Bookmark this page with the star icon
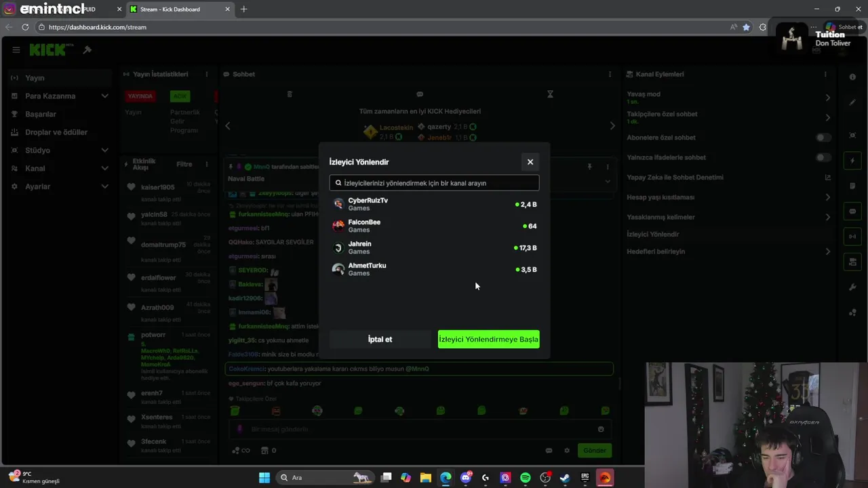The image size is (868, 488). point(746,27)
